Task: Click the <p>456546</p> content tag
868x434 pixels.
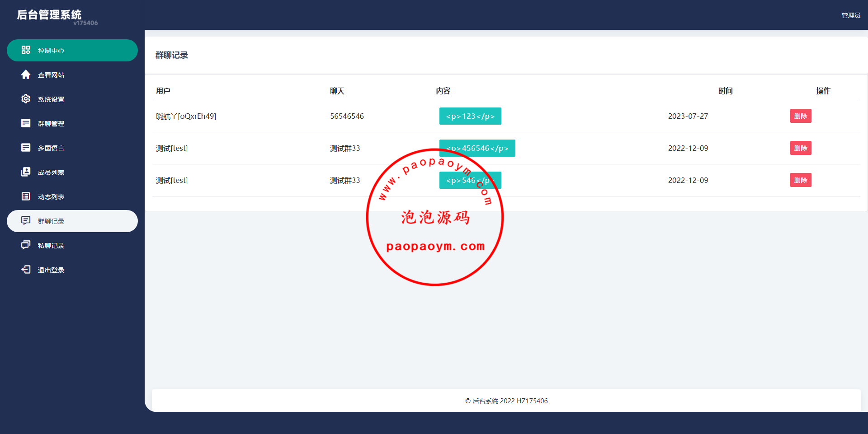Action: coord(477,148)
